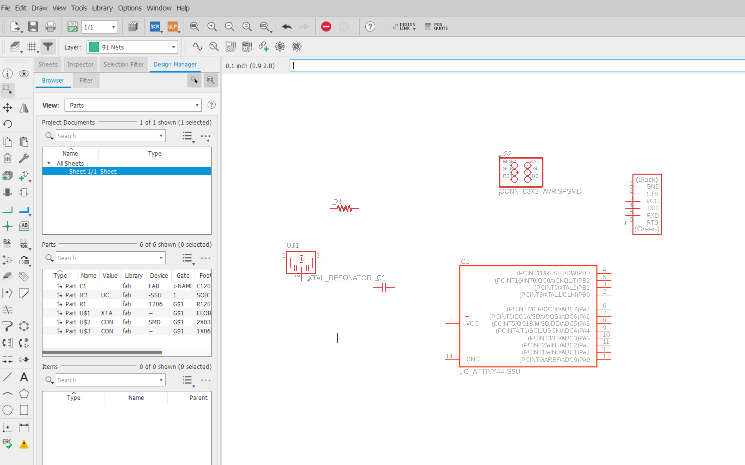
Task: Click the Switch to board icon
Action: tap(72, 27)
